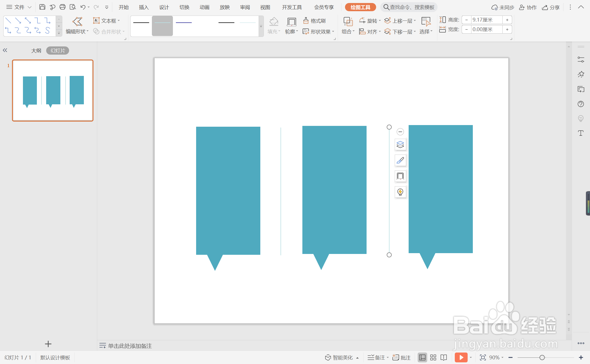Click the zoom out minus button

pos(511,357)
